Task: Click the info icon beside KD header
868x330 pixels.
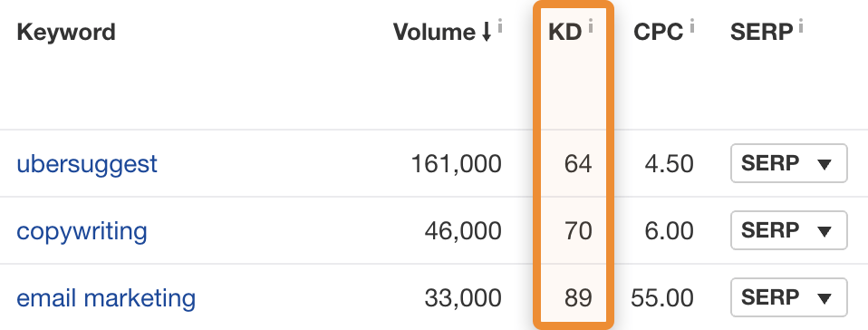Action: [591, 25]
